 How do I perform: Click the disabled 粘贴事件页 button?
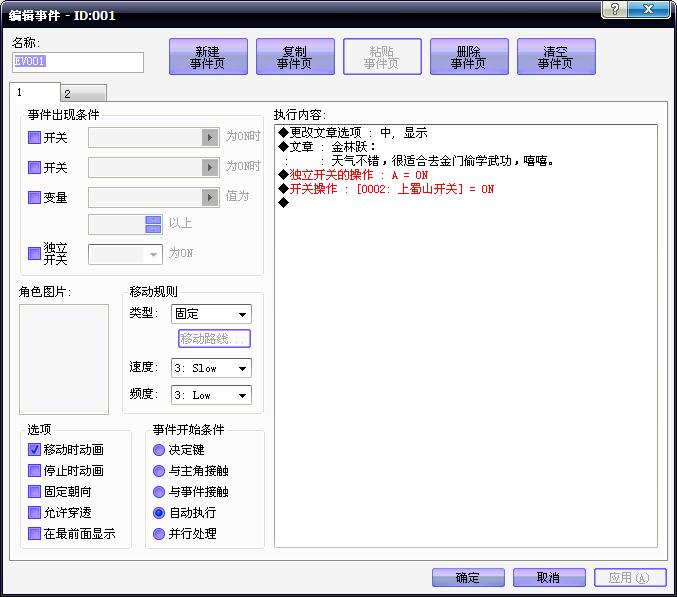382,57
